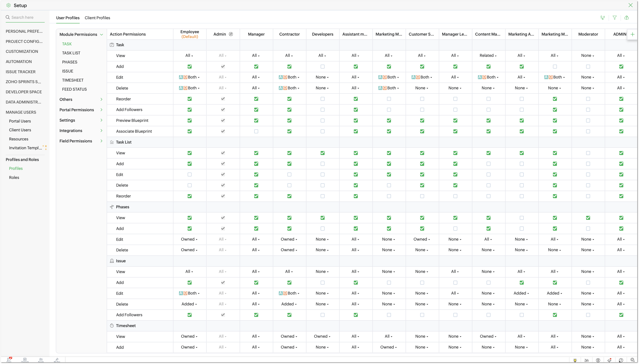Check Associate Blueprint for Manager profile
The height and width of the screenshot is (364, 639).
pyautogui.click(x=256, y=131)
